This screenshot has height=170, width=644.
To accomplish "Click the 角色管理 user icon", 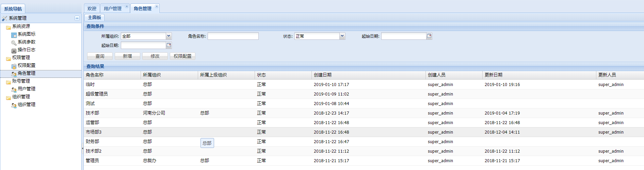I will point(14,73).
